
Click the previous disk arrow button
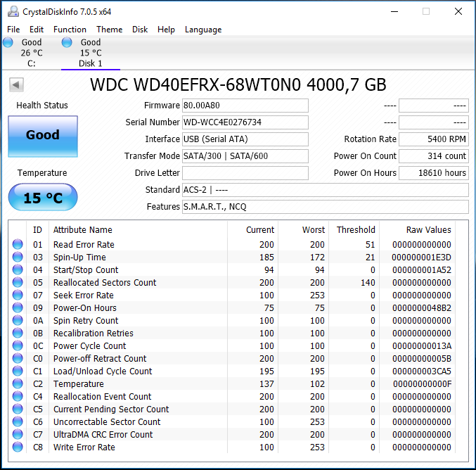click(16, 84)
